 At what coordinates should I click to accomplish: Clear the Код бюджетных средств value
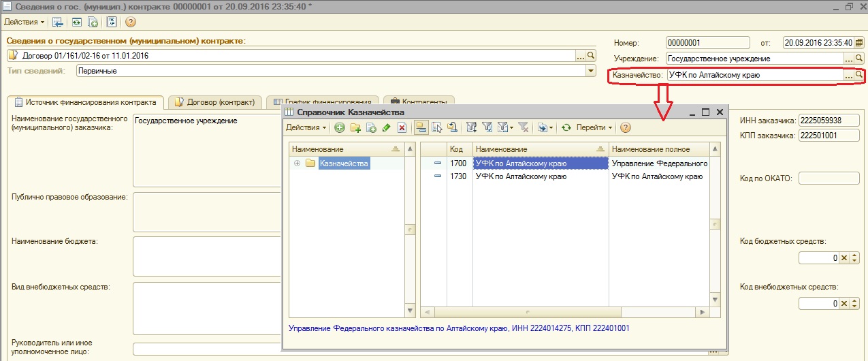845,258
